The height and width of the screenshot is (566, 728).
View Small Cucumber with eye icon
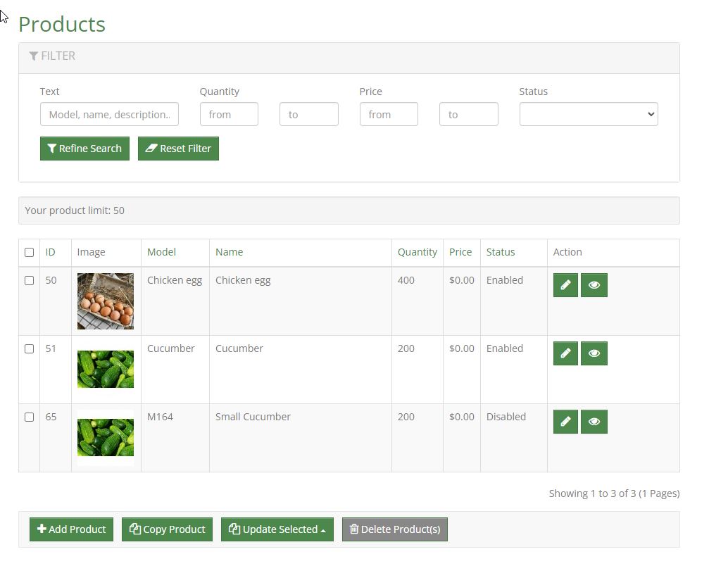tap(594, 422)
